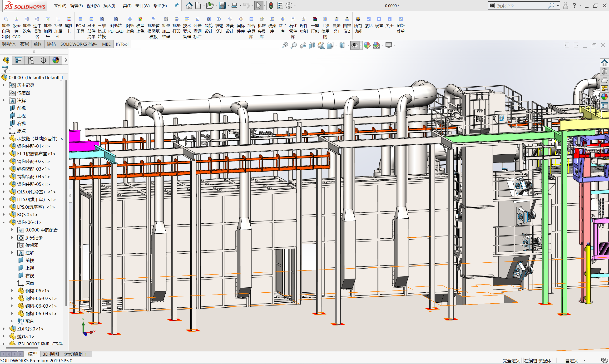Open the DisplayManager panel tab

click(x=55, y=60)
